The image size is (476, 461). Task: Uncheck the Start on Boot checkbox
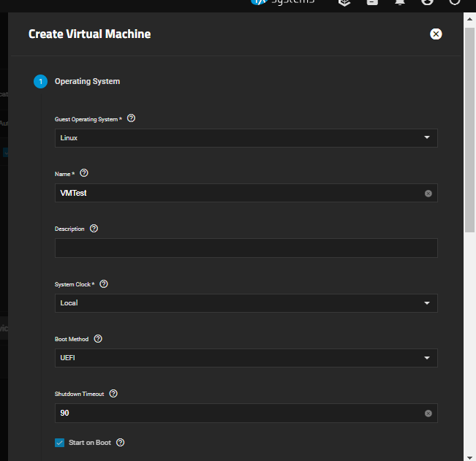(x=59, y=443)
